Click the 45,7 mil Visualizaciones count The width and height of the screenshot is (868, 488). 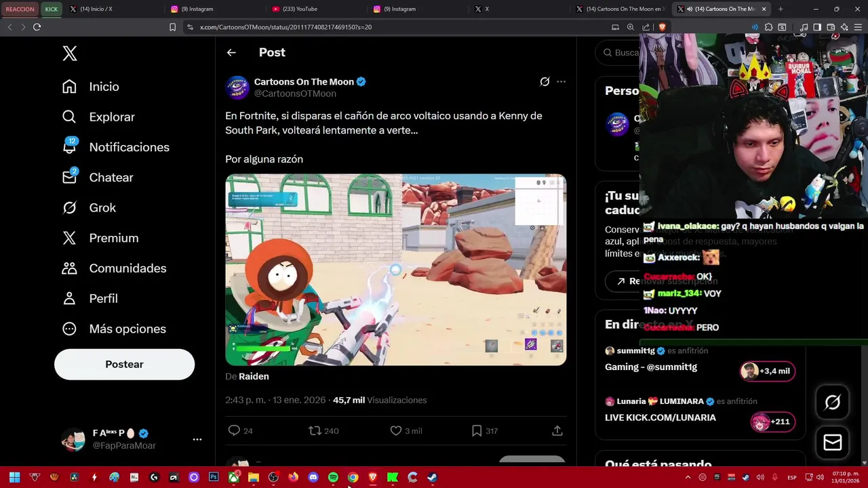pos(380,400)
